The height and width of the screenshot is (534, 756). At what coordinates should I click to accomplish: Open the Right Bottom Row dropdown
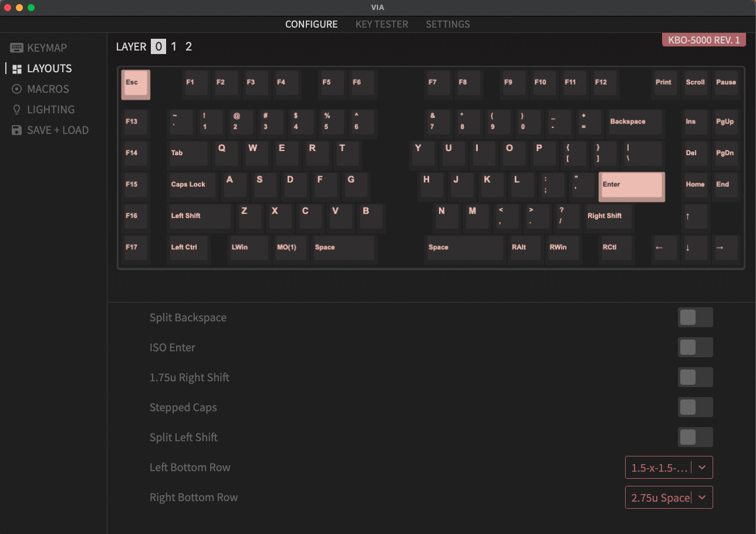tap(669, 498)
